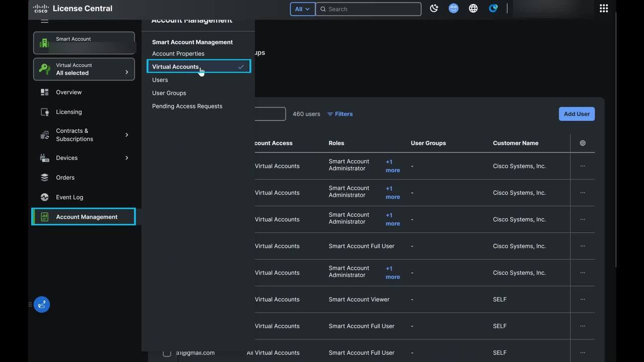Select Virtual Accounts menu item
The height and width of the screenshot is (362, 644).
(199, 66)
